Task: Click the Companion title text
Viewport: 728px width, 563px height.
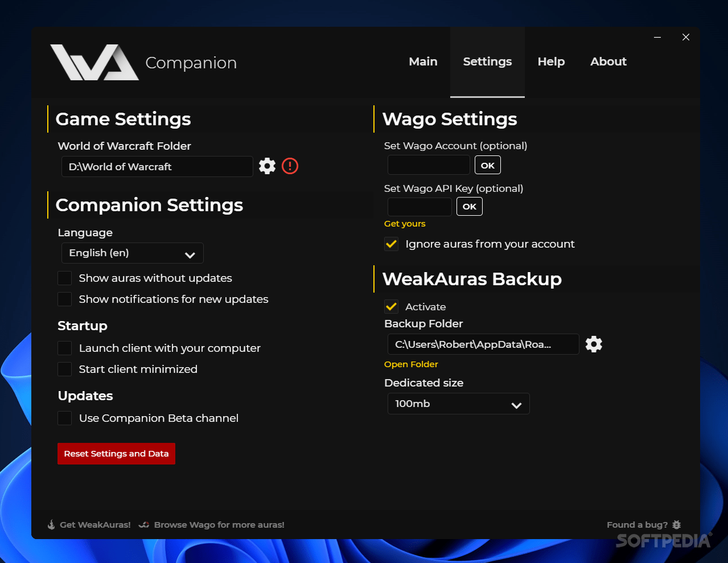Action: pos(191,63)
